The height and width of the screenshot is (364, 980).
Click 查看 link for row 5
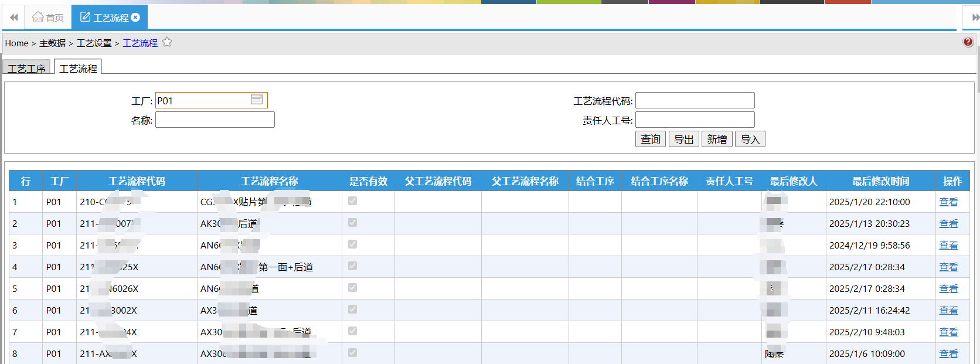948,289
